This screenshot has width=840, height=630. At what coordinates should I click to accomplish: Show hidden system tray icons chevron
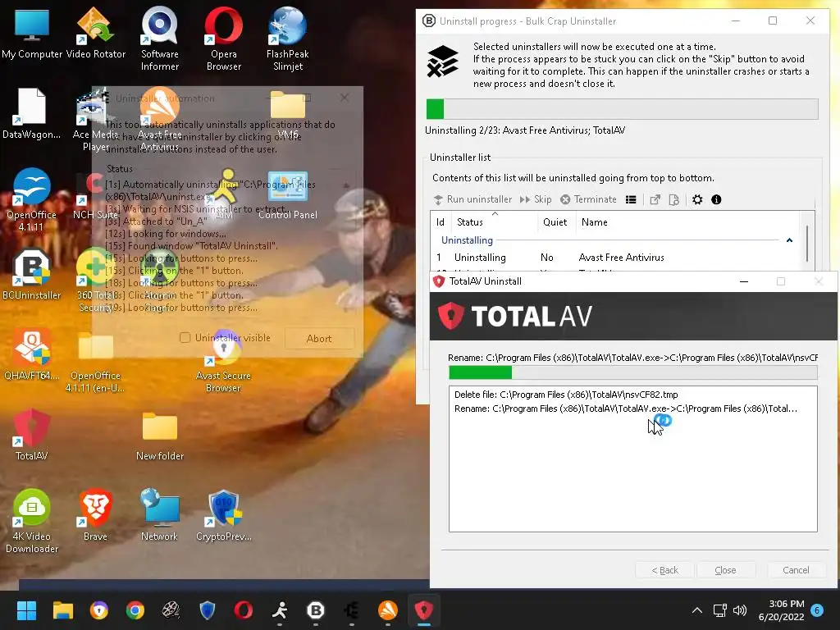click(x=697, y=610)
